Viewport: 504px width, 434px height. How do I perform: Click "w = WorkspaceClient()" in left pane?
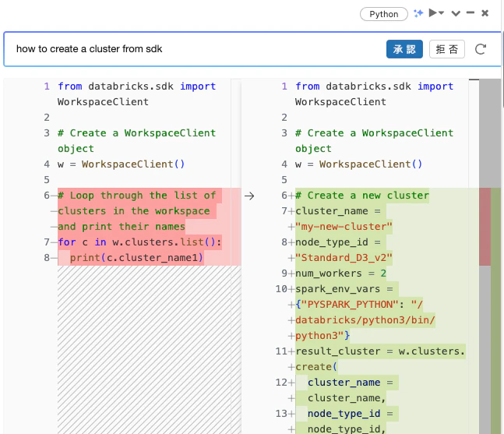[x=122, y=164]
